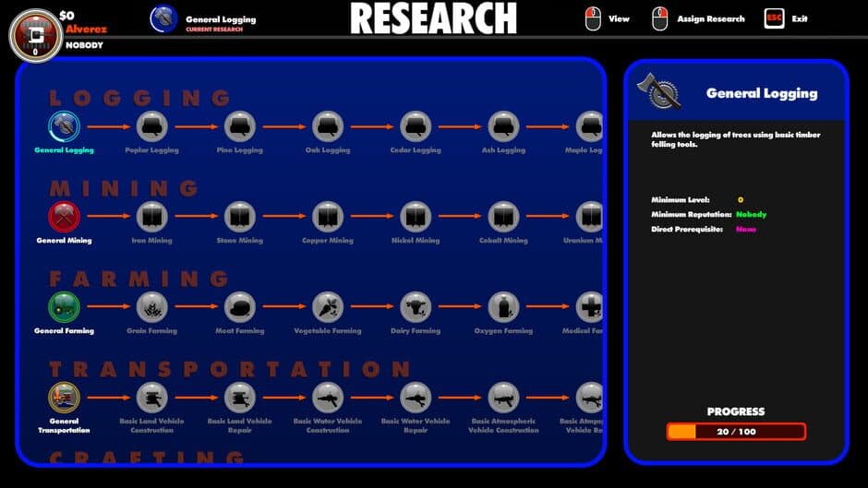Click the General Logging detail panel title
The width and height of the screenshot is (868, 488).
click(762, 93)
